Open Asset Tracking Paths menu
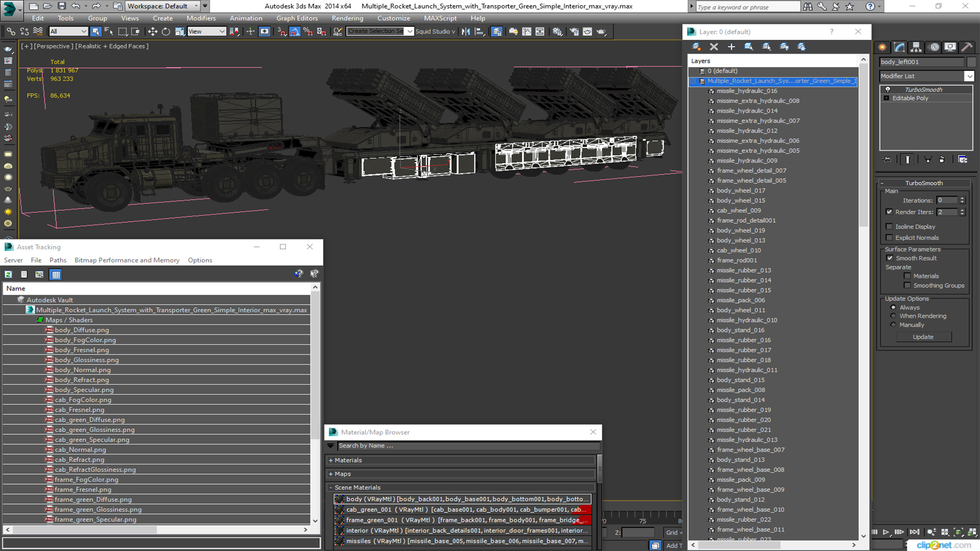 coord(58,260)
